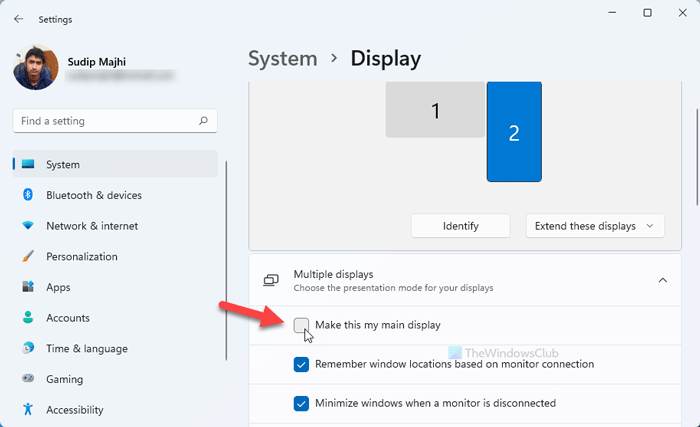Uncheck 'Remember window locations' checkbox
The height and width of the screenshot is (427, 700).
click(x=302, y=364)
